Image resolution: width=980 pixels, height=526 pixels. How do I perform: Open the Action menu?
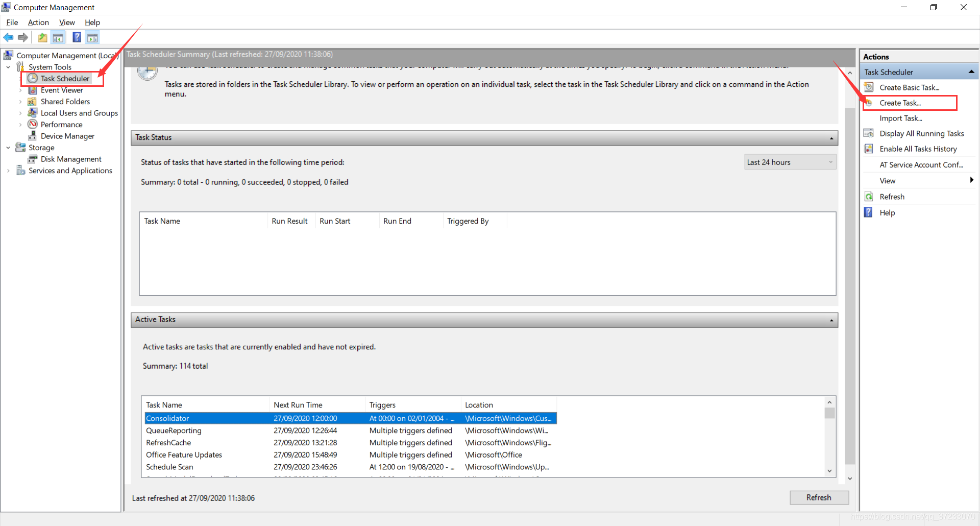38,22
